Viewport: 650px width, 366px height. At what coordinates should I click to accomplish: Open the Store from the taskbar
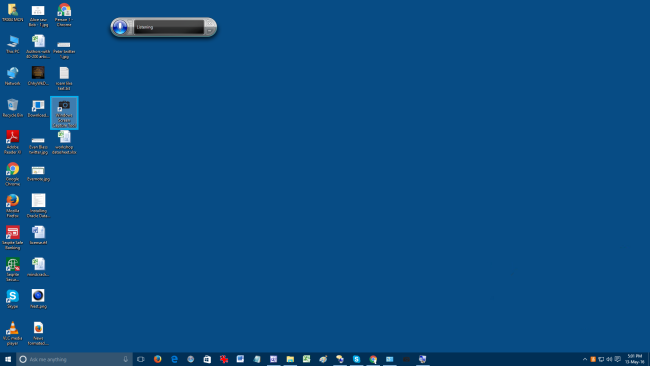(x=207, y=359)
